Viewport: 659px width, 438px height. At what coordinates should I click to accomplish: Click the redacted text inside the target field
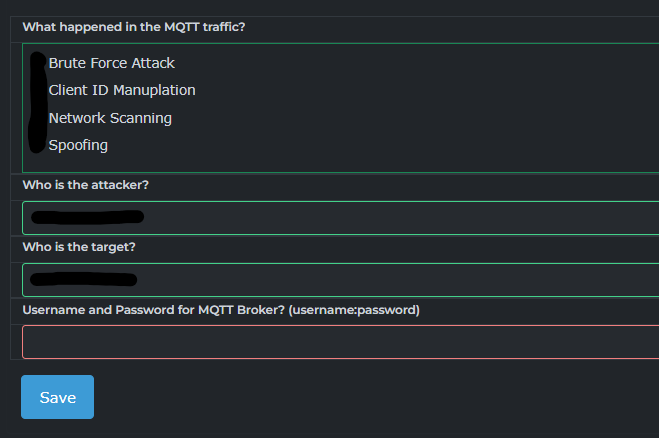click(x=84, y=279)
